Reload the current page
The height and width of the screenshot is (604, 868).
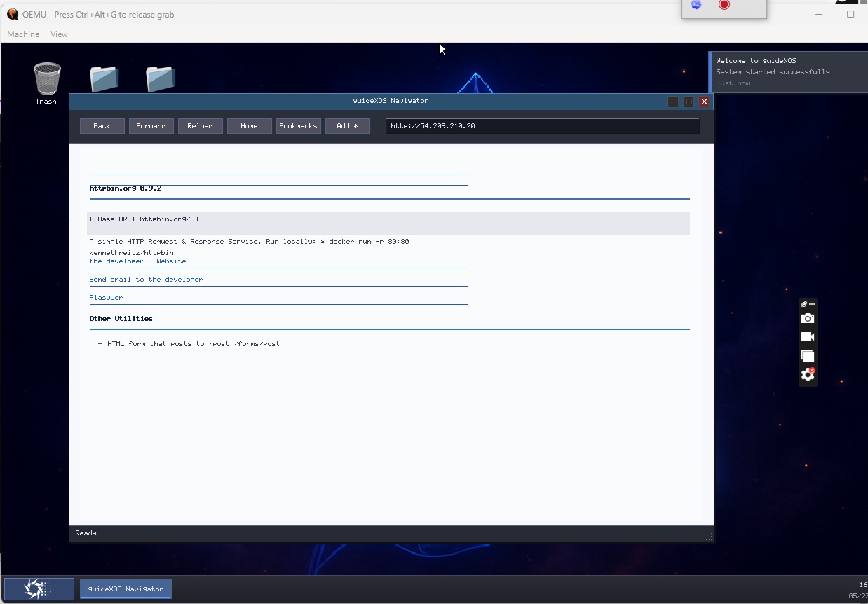tap(201, 126)
